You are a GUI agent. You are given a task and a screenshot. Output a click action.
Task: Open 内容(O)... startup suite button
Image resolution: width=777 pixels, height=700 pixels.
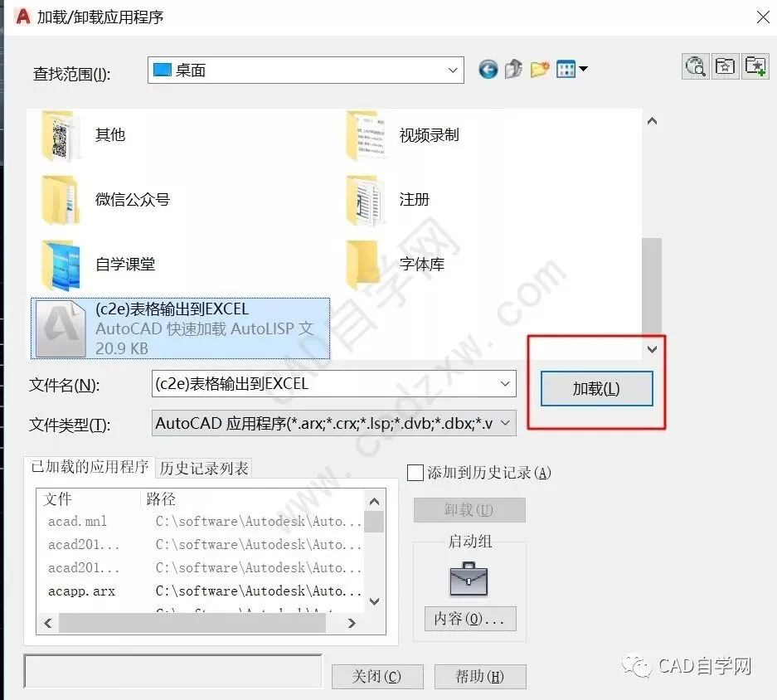(470, 619)
